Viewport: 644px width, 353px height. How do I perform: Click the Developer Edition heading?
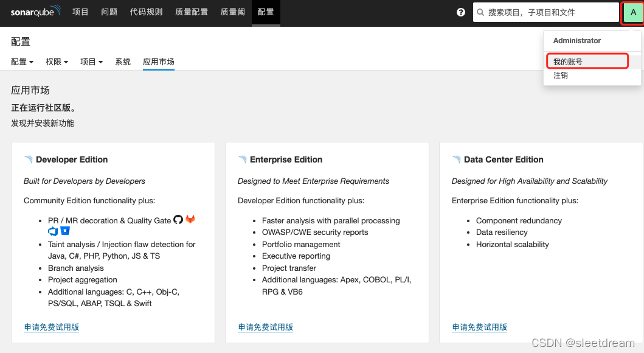pos(72,159)
